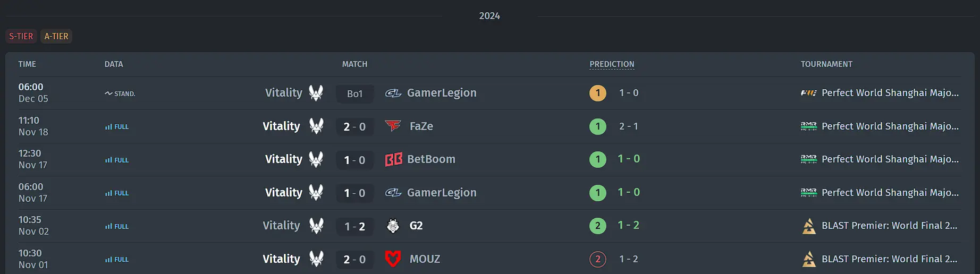The height and width of the screenshot is (274, 980).
Task: Click RMR tournament icon in BetBoom row
Action: tap(809, 159)
